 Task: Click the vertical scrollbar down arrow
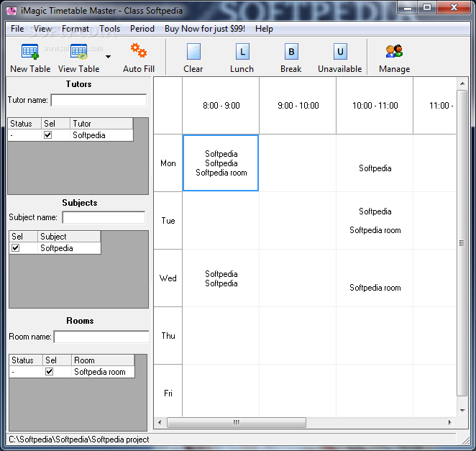click(462, 410)
